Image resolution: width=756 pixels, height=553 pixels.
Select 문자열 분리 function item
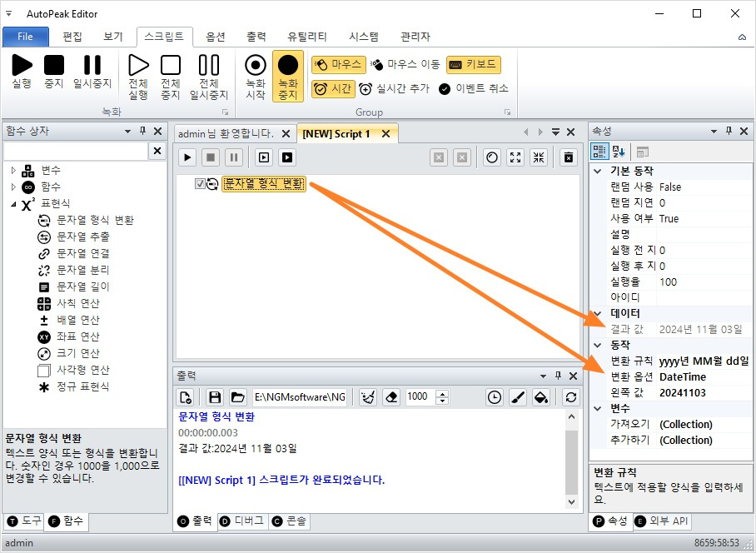(83, 270)
